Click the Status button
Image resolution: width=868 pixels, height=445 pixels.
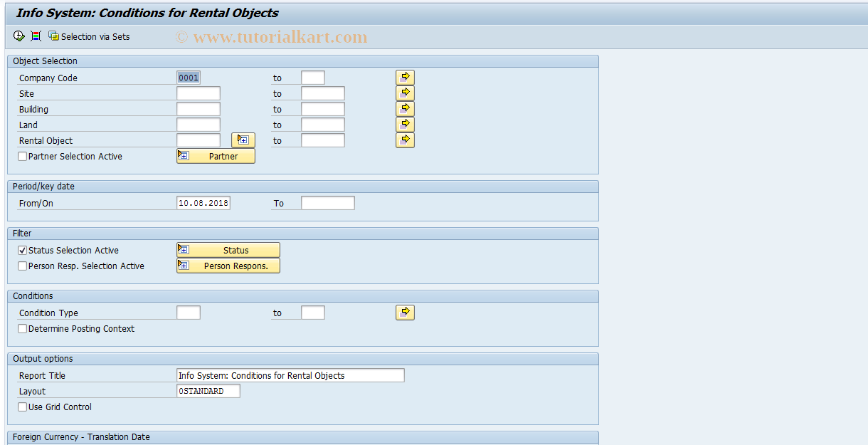point(228,250)
